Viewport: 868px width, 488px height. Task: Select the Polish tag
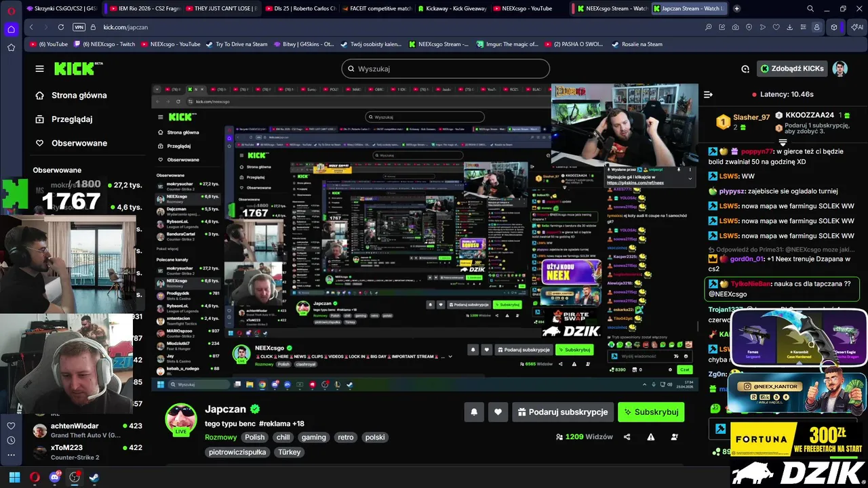(x=255, y=437)
